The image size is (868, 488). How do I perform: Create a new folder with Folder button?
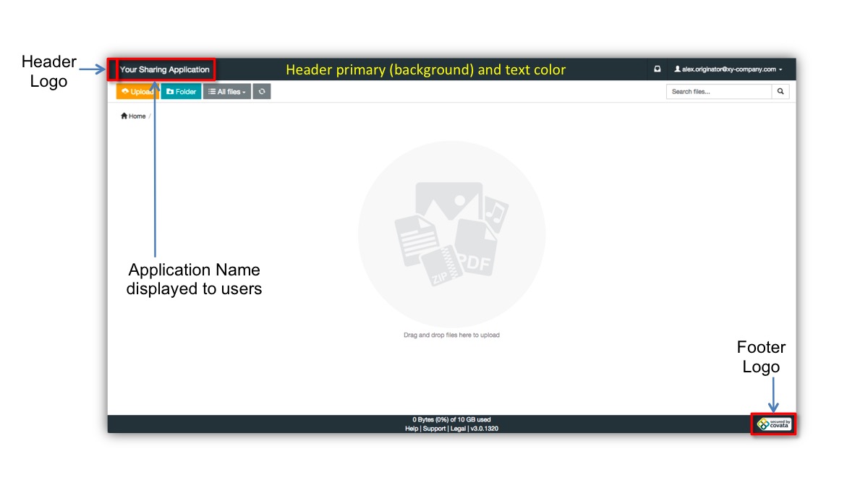pyautogui.click(x=181, y=92)
